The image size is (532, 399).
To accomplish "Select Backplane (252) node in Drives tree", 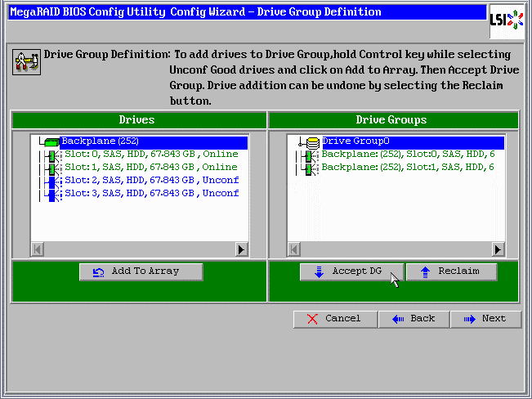I will pos(100,141).
